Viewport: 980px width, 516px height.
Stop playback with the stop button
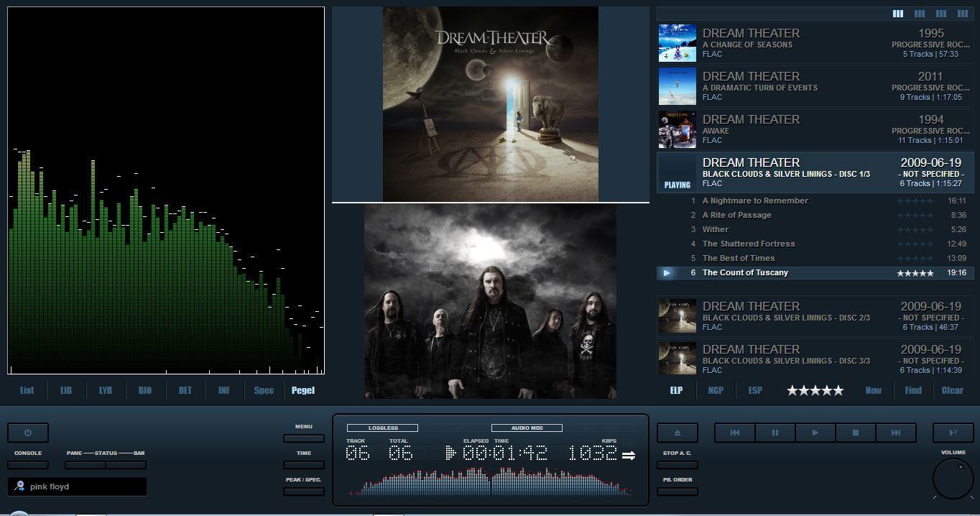pyautogui.click(x=855, y=433)
